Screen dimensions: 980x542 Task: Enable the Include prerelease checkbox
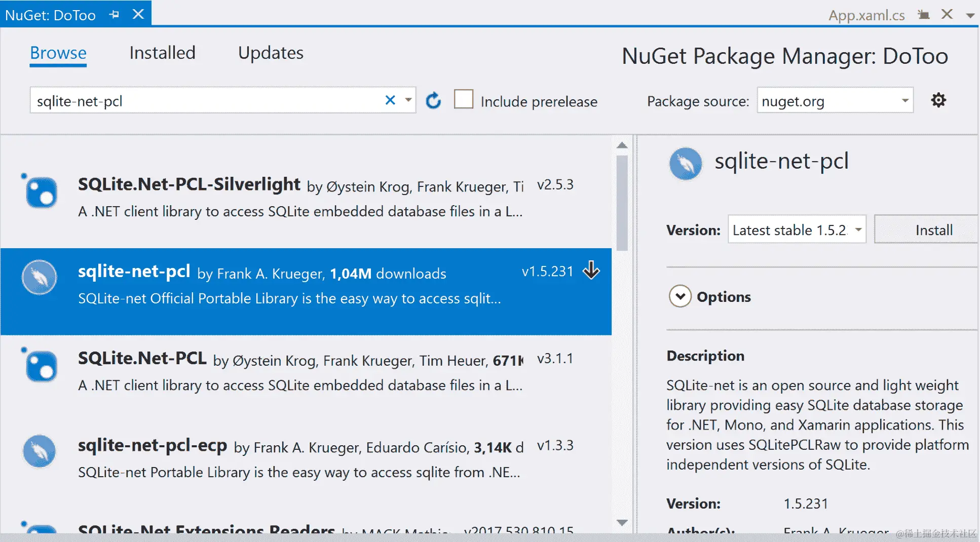click(464, 99)
